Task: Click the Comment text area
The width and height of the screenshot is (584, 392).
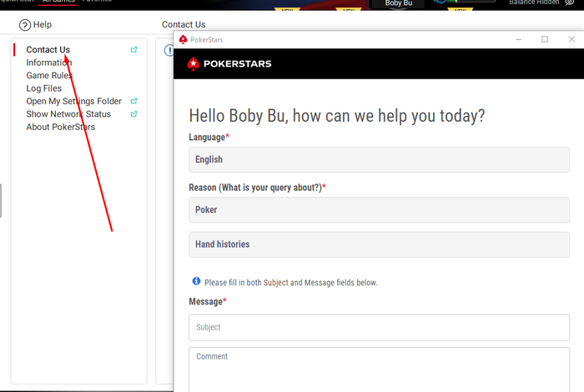Action: point(379,369)
